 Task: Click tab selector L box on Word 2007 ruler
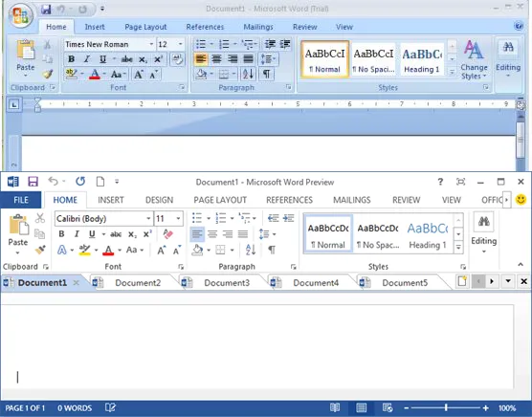pos(13,105)
